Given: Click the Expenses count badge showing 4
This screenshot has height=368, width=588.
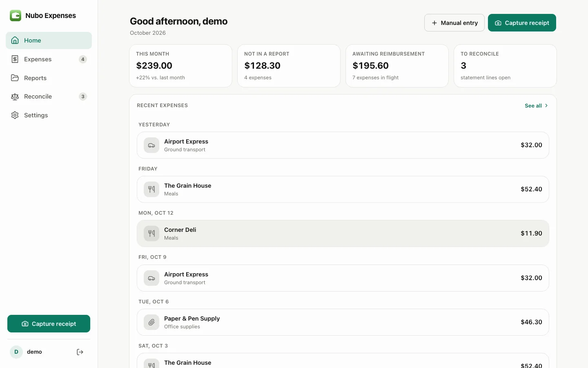Looking at the screenshot, I should [83, 59].
